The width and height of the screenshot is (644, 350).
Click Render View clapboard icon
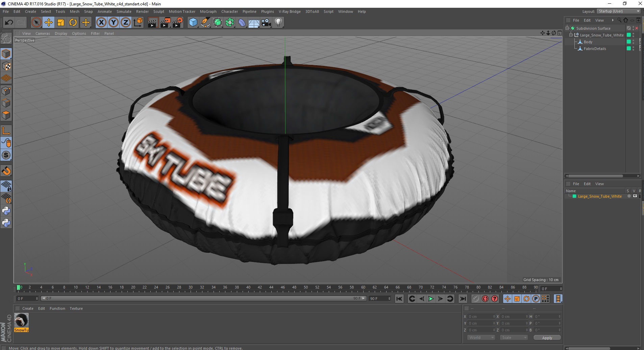click(153, 23)
